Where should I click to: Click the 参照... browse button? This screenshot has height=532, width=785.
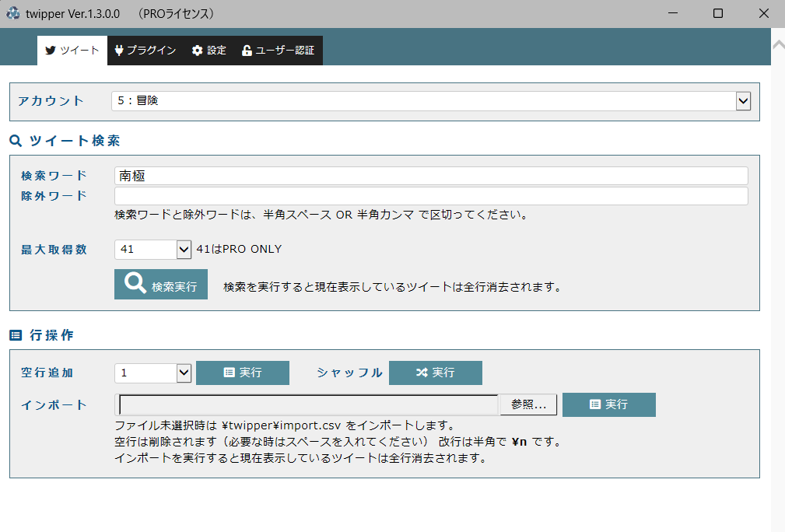[533, 404]
